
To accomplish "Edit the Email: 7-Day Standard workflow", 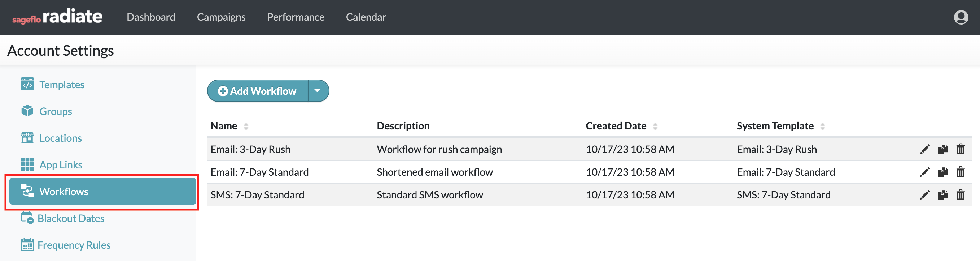I will coord(924,172).
